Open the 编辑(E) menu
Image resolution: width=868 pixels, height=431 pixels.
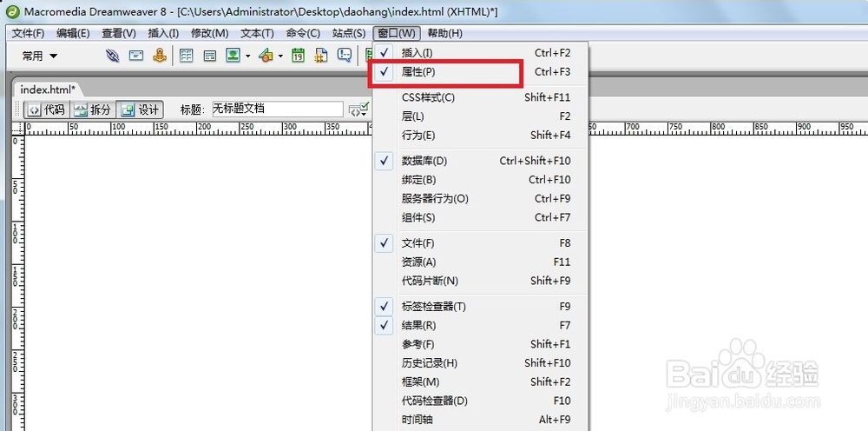tap(73, 33)
